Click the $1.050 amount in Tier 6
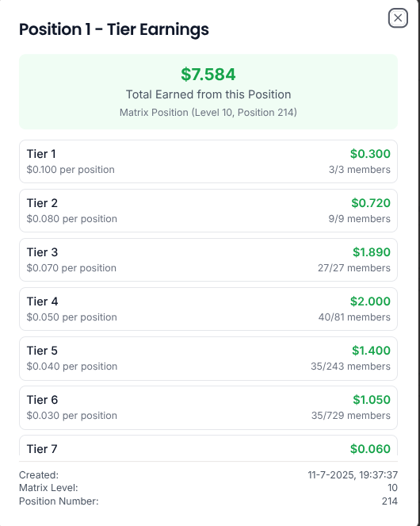 point(372,400)
